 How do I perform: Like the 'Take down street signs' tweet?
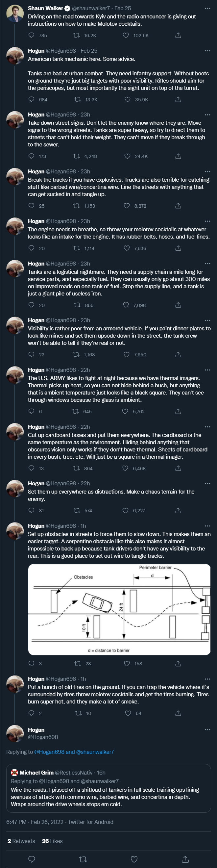pyautogui.click(x=127, y=156)
